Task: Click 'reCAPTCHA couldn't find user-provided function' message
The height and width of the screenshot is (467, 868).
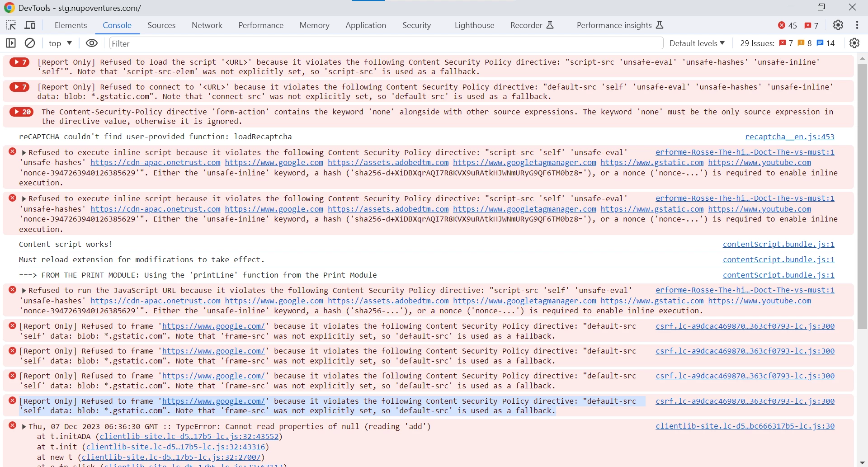Action: click(x=155, y=137)
